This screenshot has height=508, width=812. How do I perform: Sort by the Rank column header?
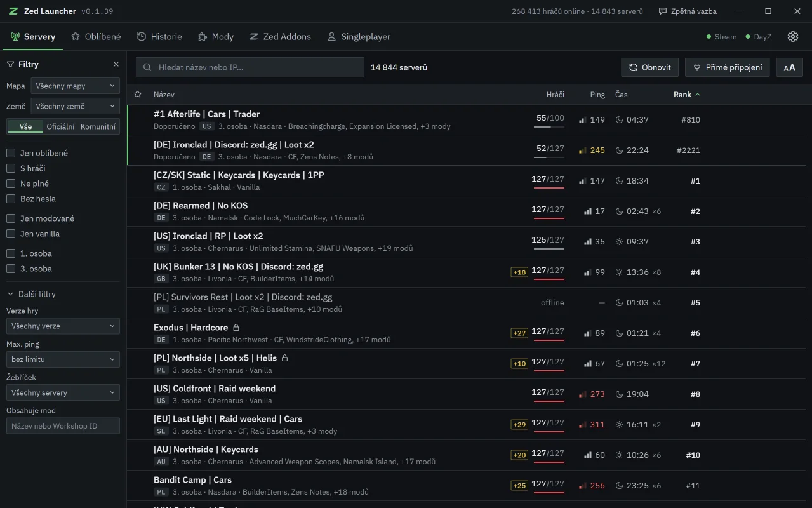(687, 95)
